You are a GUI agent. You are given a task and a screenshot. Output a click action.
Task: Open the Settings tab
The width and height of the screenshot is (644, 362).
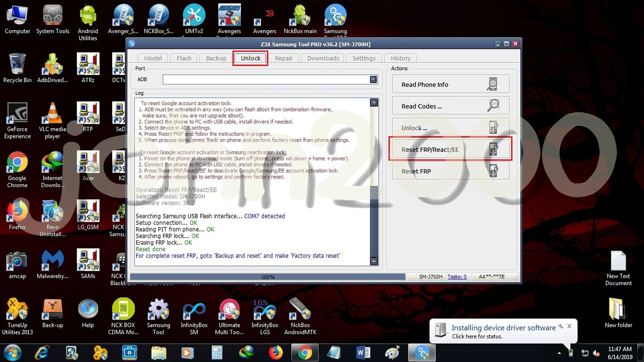(364, 58)
